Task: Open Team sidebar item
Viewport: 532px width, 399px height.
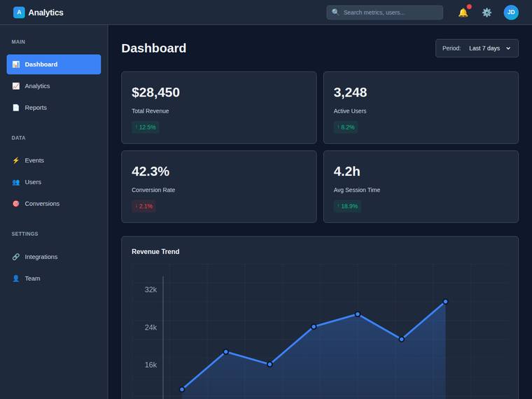Action: click(54, 279)
